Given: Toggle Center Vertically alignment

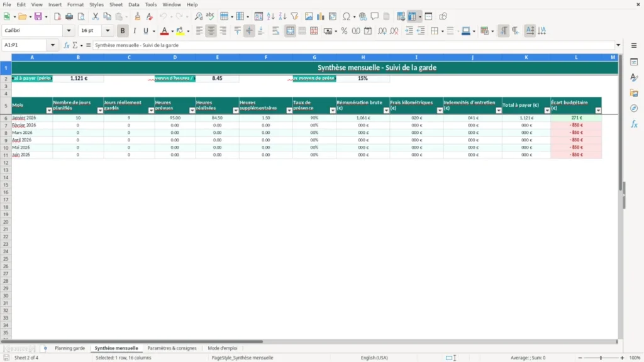Looking at the screenshot, I should pos(249,31).
